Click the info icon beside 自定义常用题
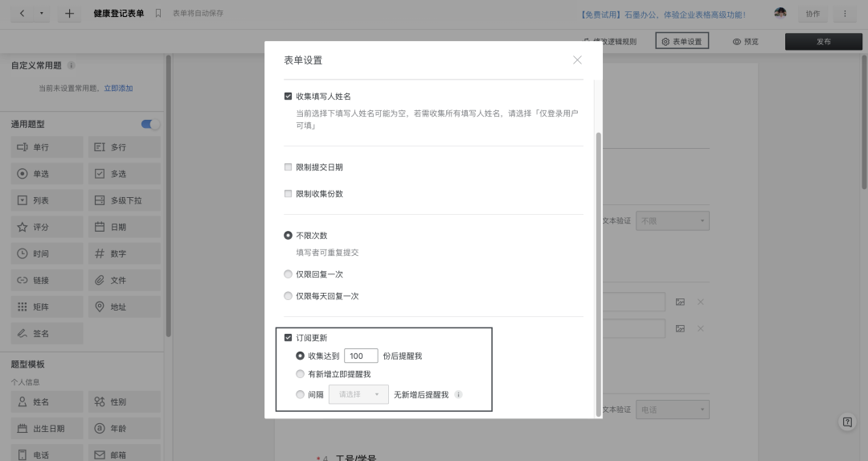868x461 pixels. (71, 65)
